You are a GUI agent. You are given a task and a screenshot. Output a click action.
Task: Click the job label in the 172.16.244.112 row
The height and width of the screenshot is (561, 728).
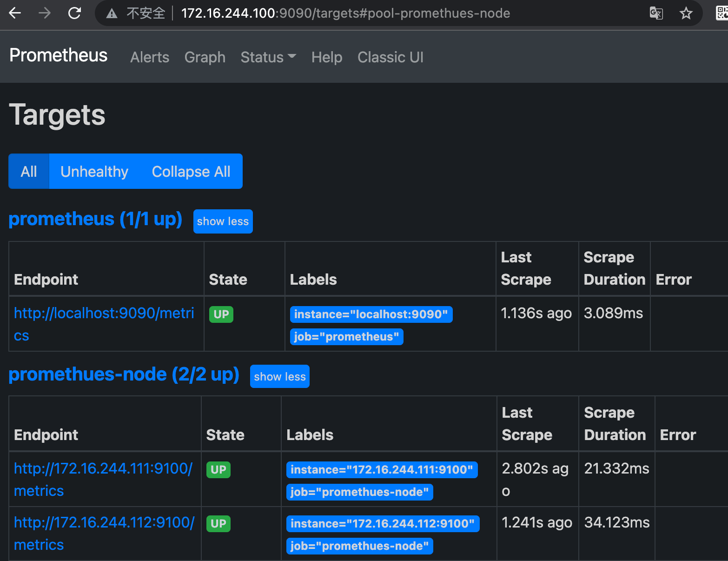pyautogui.click(x=359, y=546)
